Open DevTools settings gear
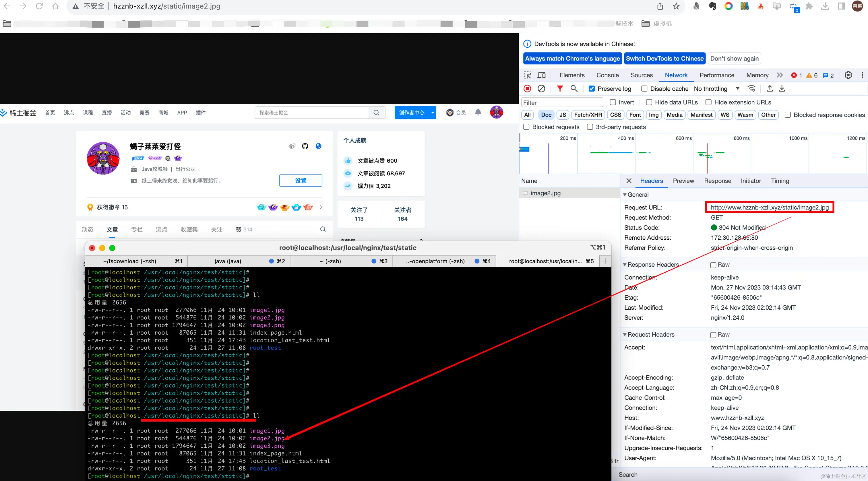 point(848,75)
